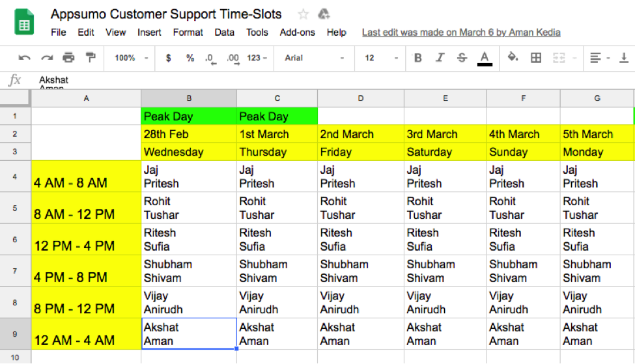The width and height of the screenshot is (635, 364).
Task: Star this spreadsheet document
Action: pos(303,14)
